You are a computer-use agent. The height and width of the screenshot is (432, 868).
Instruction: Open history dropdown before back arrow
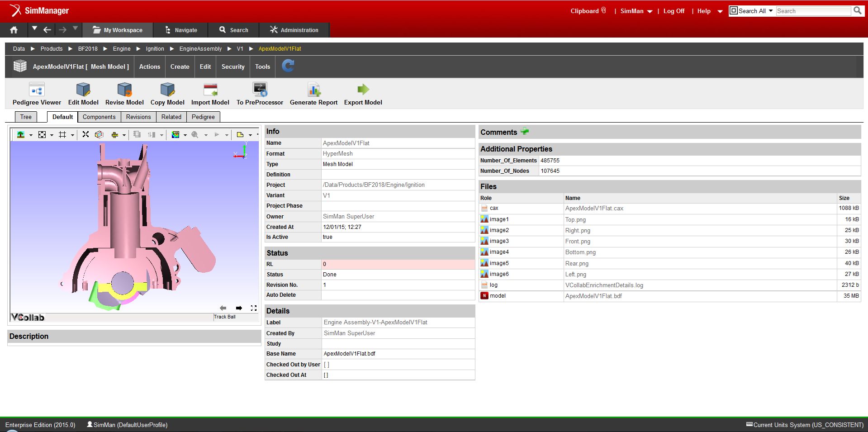[34, 28]
